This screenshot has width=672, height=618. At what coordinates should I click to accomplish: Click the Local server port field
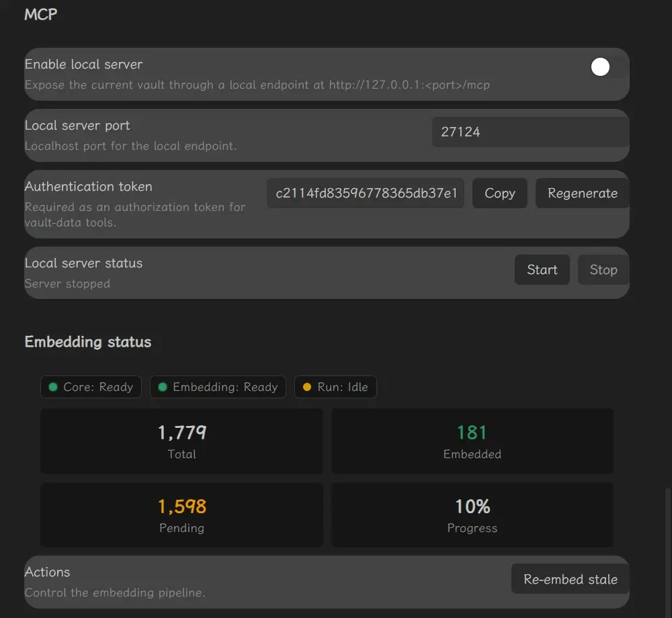[x=531, y=132]
